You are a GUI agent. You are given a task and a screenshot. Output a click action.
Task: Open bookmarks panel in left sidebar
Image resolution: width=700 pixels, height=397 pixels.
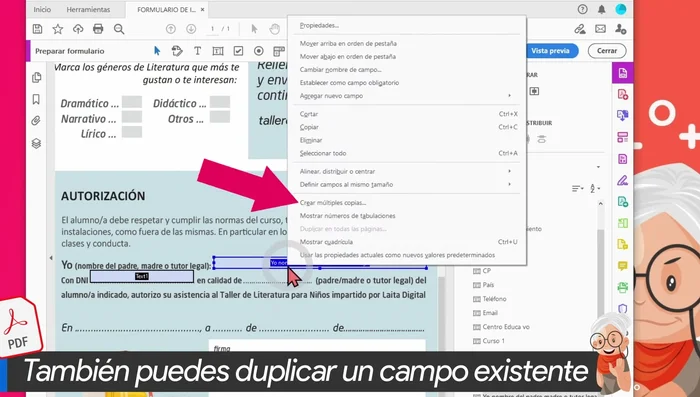pos(37,99)
